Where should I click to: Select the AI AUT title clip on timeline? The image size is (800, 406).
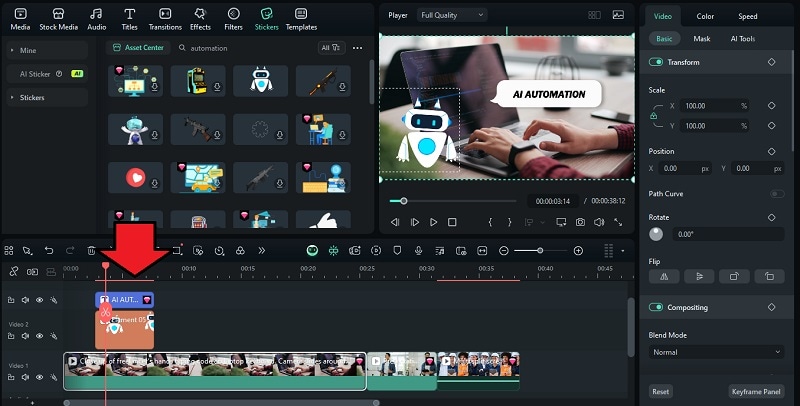(x=124, y=300)
